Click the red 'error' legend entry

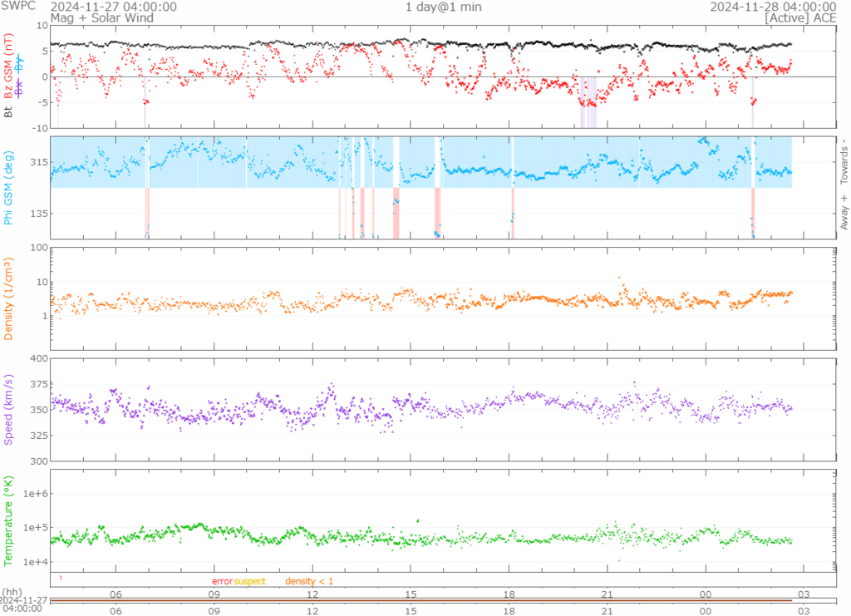(222, 581)
